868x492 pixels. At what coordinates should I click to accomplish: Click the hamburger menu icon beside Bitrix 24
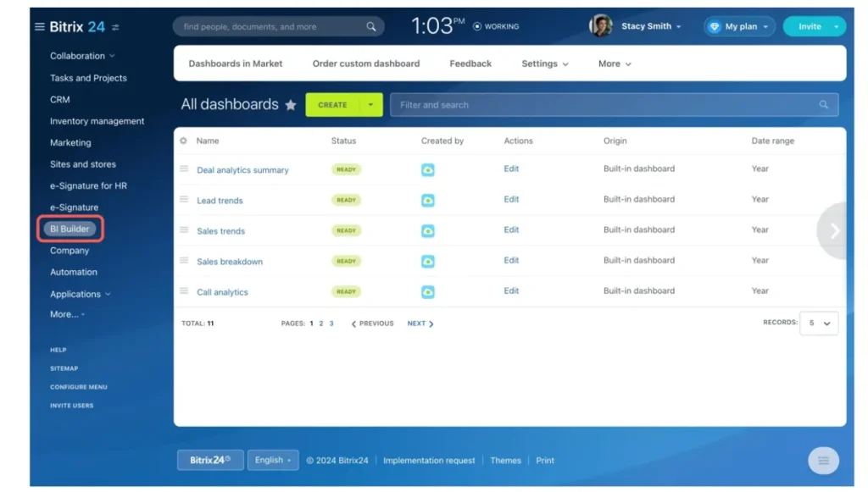39,27
